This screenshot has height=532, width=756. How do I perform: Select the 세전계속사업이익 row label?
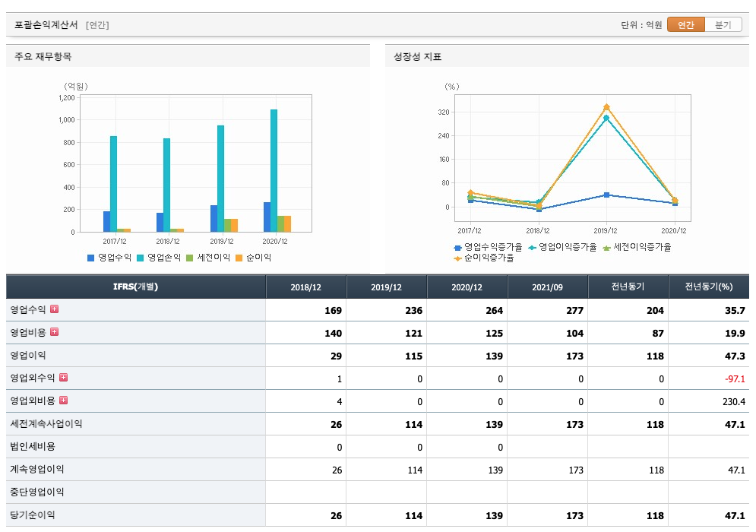point(46,424)
